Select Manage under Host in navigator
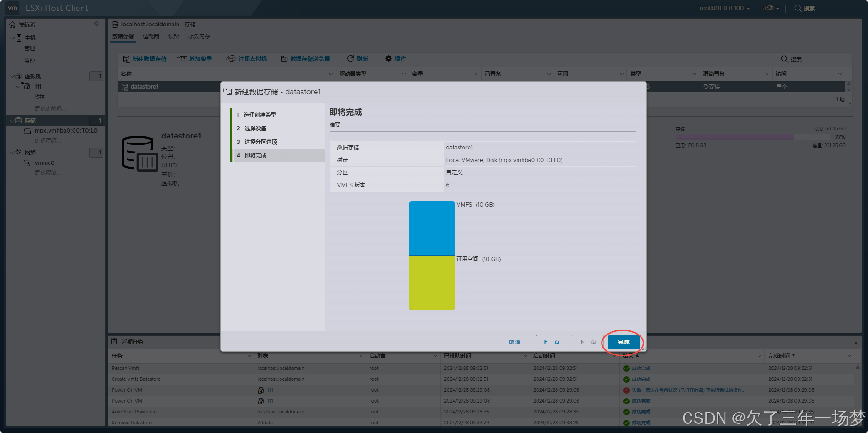 click(30, 49)
